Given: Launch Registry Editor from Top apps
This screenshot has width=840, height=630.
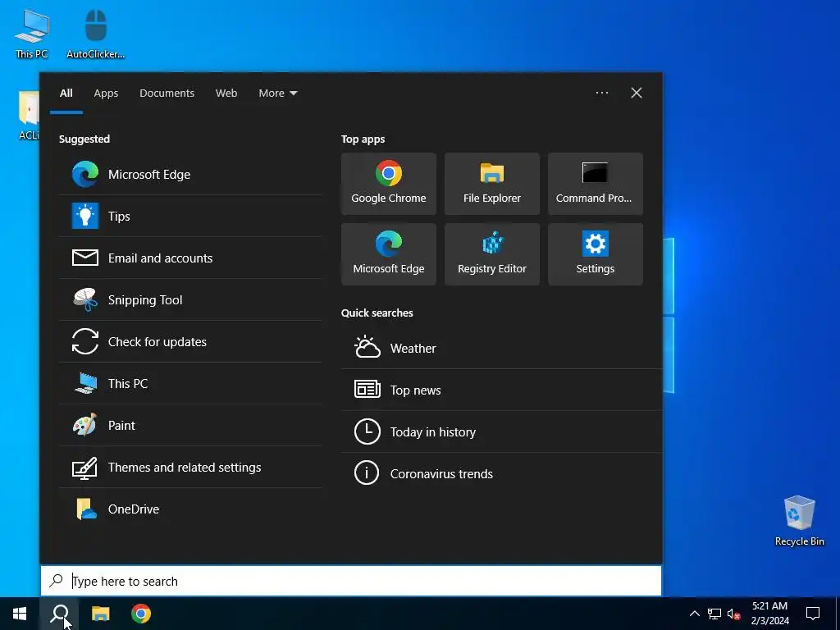Looking at the screenshot, I should (x=492, y=254).
